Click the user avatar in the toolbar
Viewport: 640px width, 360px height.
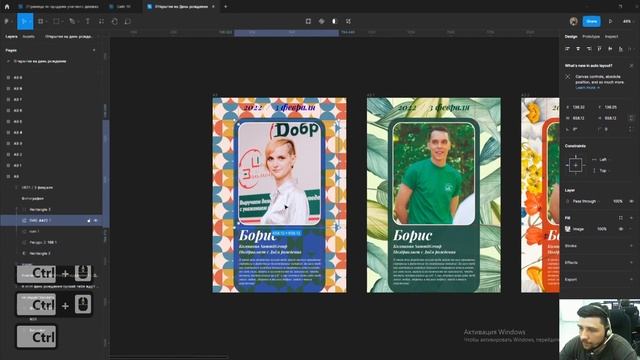click(x=573, y=21)
